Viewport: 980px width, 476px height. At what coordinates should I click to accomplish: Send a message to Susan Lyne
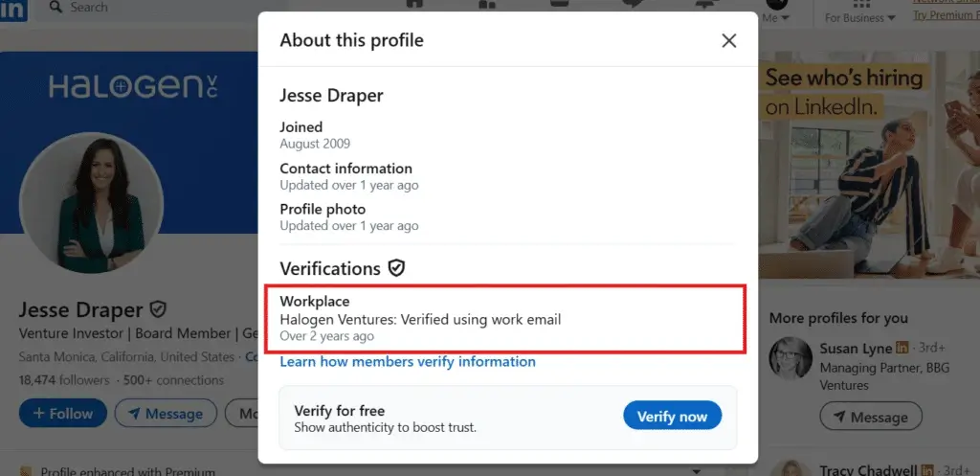pos(871,417)
